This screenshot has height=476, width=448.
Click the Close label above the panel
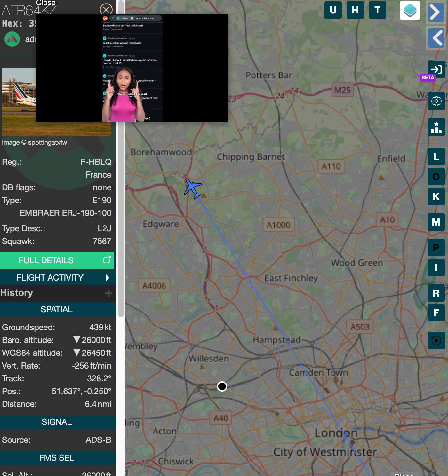pyautogui.click(x=46, y=3)
